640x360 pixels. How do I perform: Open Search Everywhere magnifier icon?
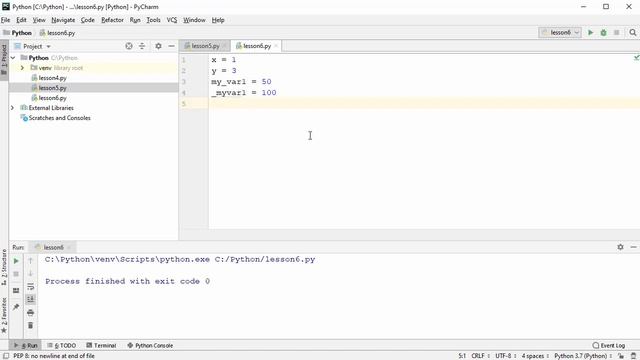tap(633, 33)
